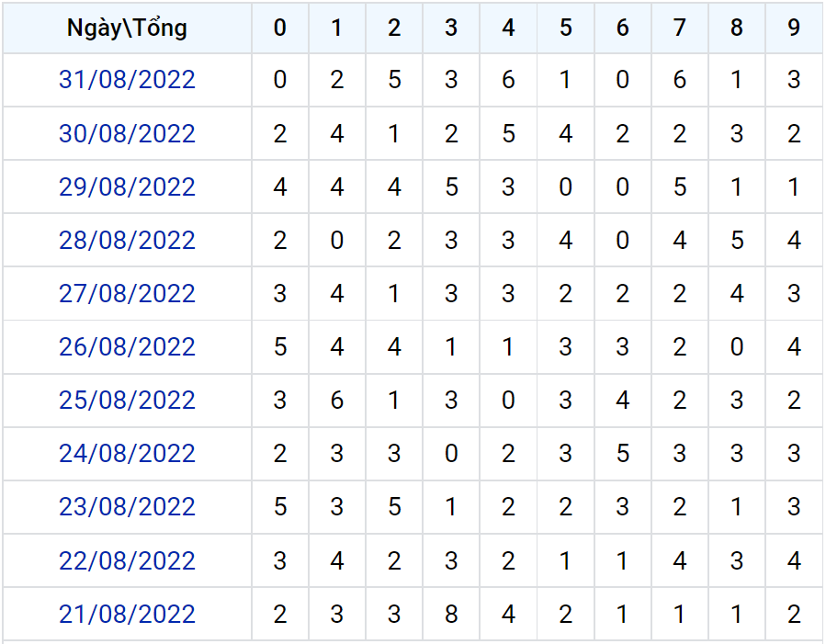Open the 25/08/2022 date link

click(x=127, y=400)
